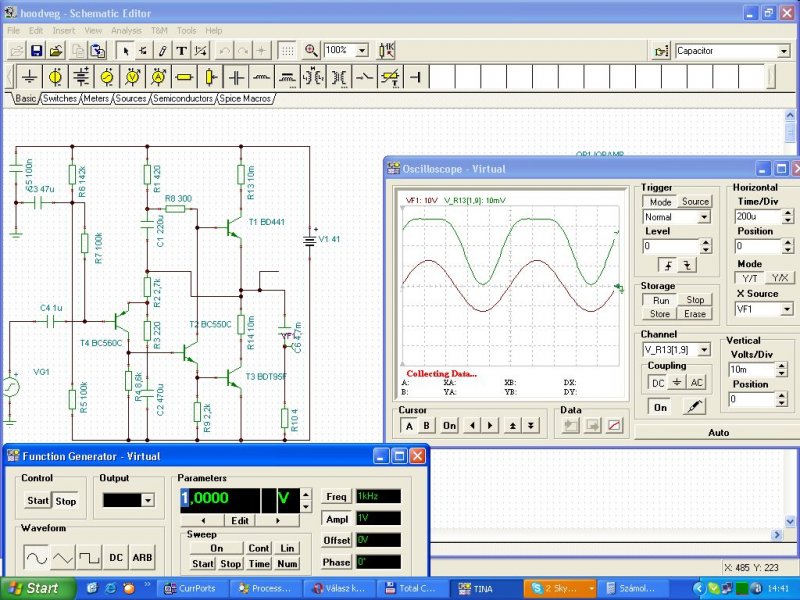Screen dimensions: 800x600
Task: Select the sine waveform button
Action: pos(36,557)
